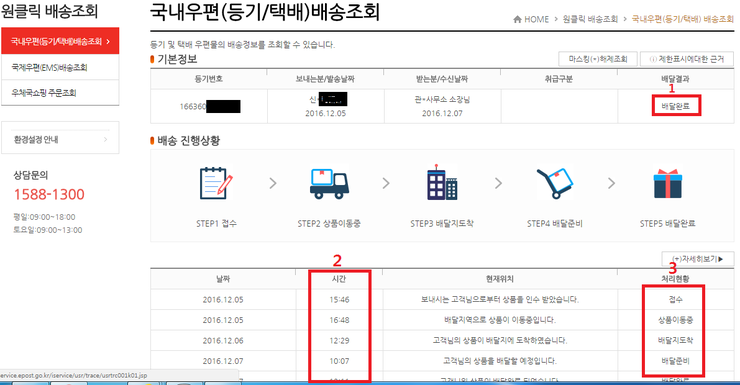Click the STEP3 배달지도착 building icon
The image size is (740, 385).
[442, 183]
